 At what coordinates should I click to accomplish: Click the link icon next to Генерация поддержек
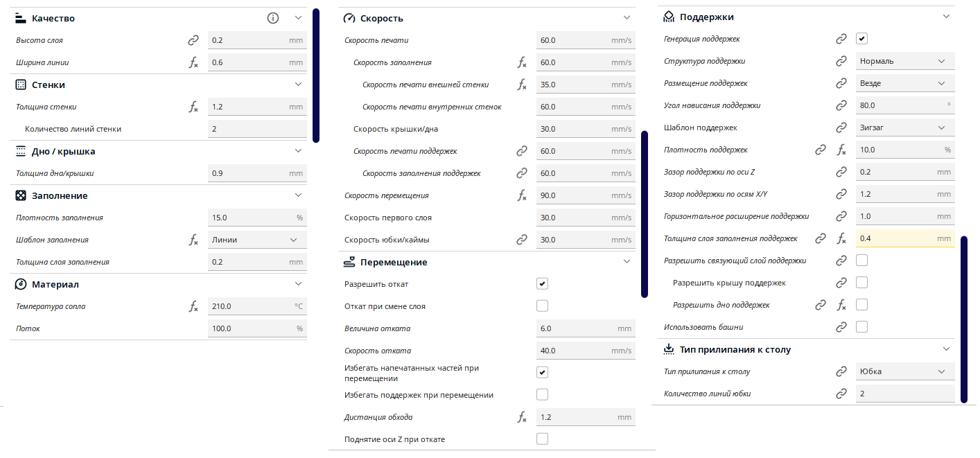click(x=841, y=39)
